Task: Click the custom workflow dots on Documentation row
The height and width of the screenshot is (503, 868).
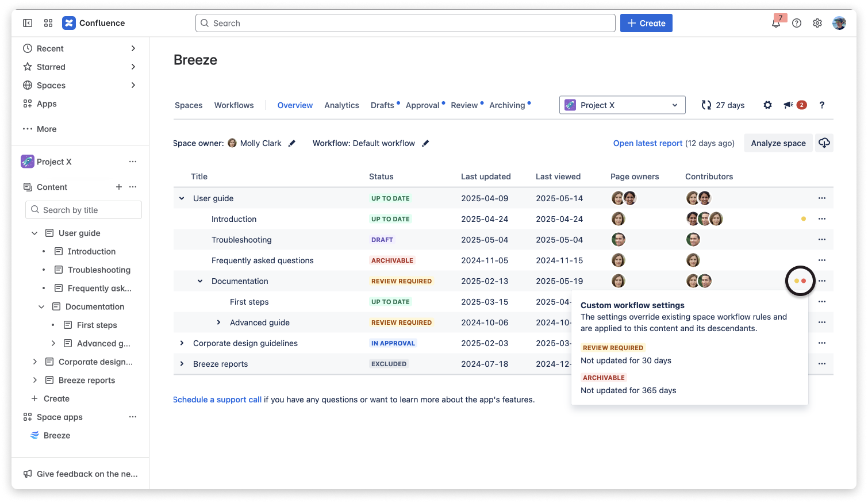Action: pyautogui.click(x=800, y=281)
